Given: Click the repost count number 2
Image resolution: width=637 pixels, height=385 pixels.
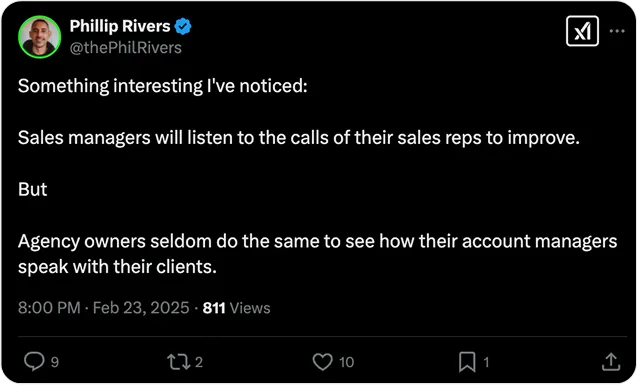Looking at the screenshot, I should click(199, 362).
